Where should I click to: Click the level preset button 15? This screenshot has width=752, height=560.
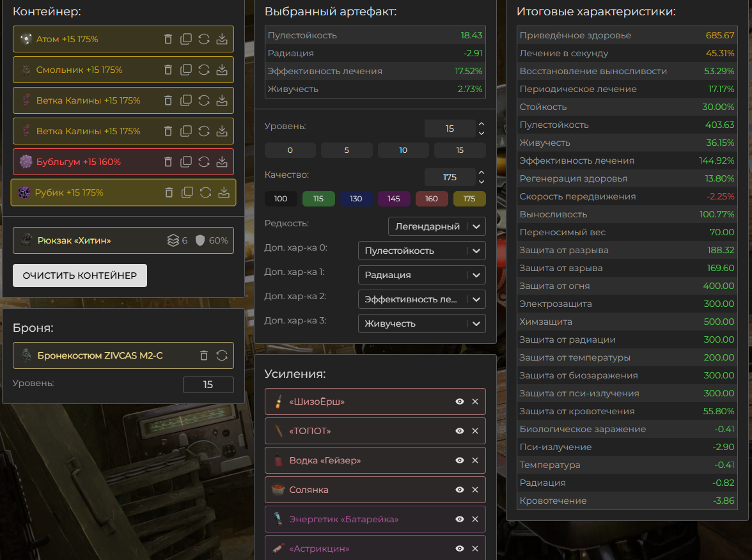pos(460,150)
